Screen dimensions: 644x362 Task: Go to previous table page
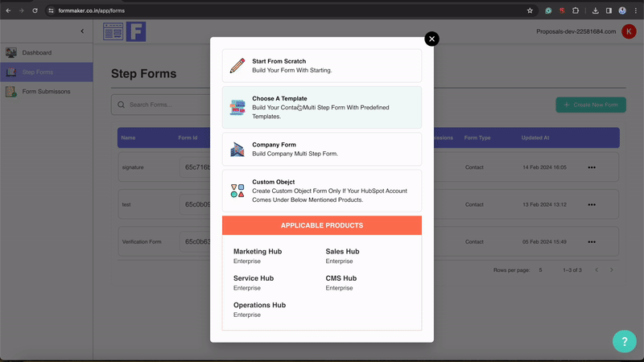click(x=597, y=270)
